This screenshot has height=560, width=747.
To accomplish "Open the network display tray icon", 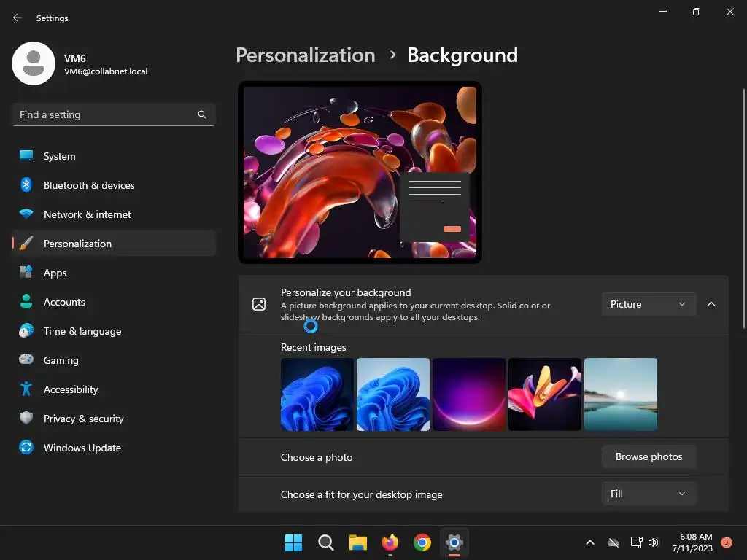I will pyautogui.click(x=636, y=542).
